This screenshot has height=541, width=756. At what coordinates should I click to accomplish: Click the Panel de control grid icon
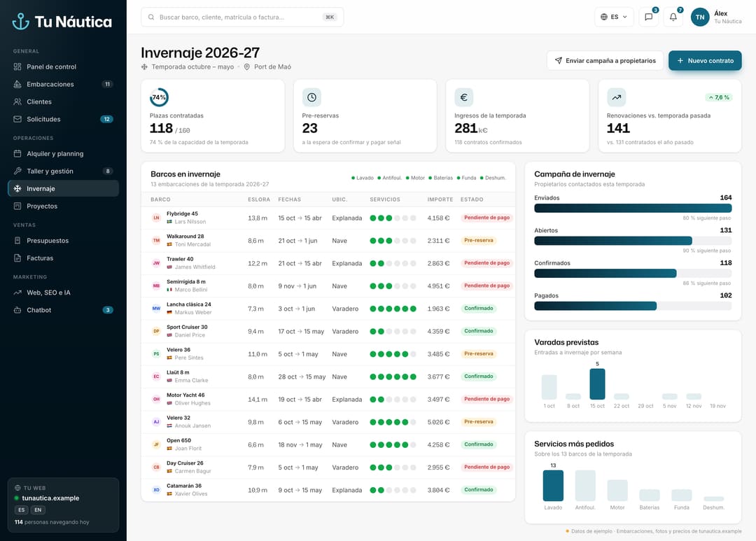pos(17,66)
